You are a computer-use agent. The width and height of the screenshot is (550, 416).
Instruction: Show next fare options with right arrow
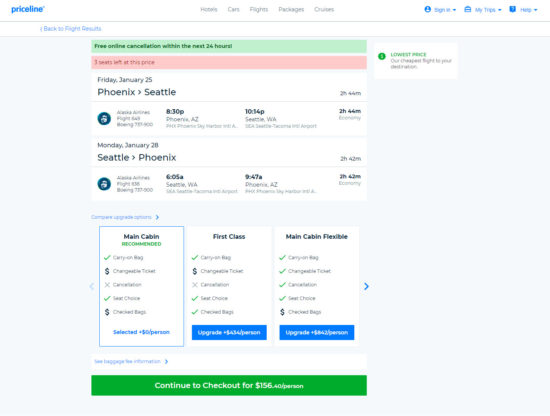point(366,286)
